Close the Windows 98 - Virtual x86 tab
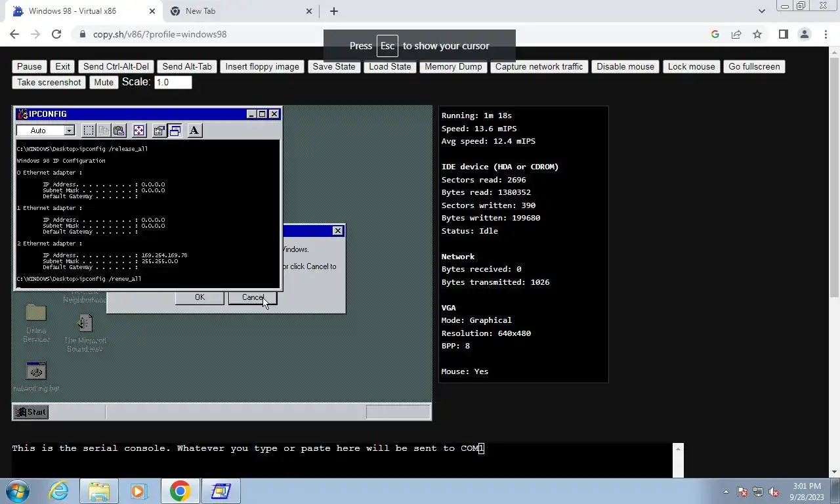This screenshot has height=504, width=840. (x=152, y=11)
